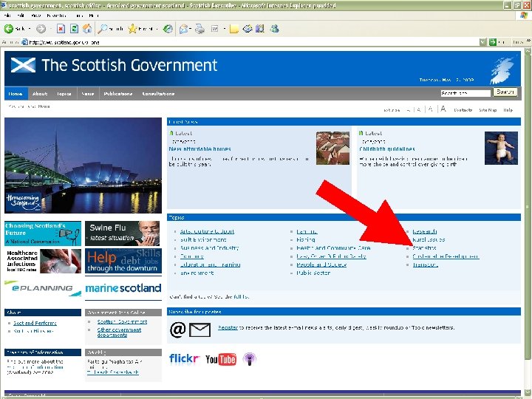Viewport: 532px width, 399px height.
Task: Open Back button history dropdown arrow
Action: pos(30,29)
